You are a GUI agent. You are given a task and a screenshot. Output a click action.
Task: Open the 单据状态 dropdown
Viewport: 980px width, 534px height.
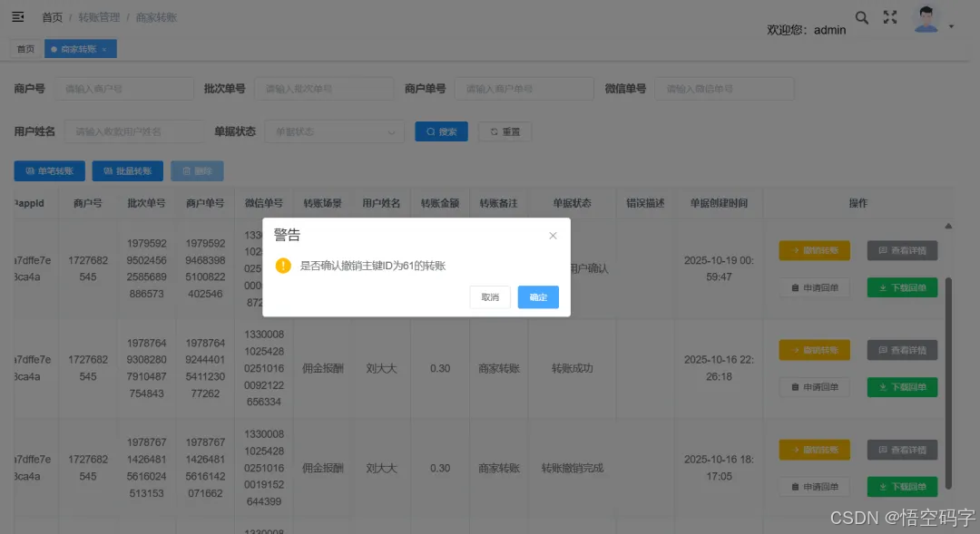pyautogui.click(x=334, y=131)
